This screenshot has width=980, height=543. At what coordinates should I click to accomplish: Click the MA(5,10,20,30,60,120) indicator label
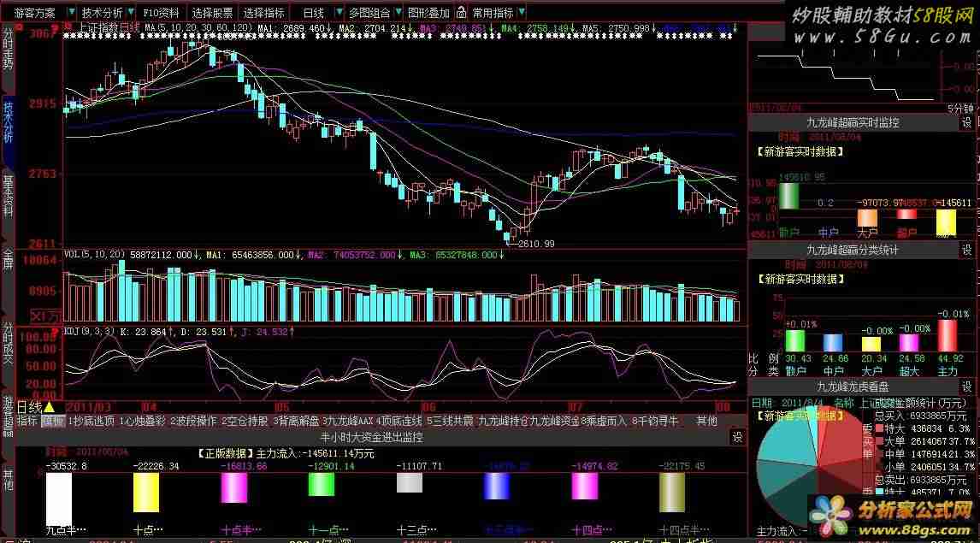tap(198, 28)
